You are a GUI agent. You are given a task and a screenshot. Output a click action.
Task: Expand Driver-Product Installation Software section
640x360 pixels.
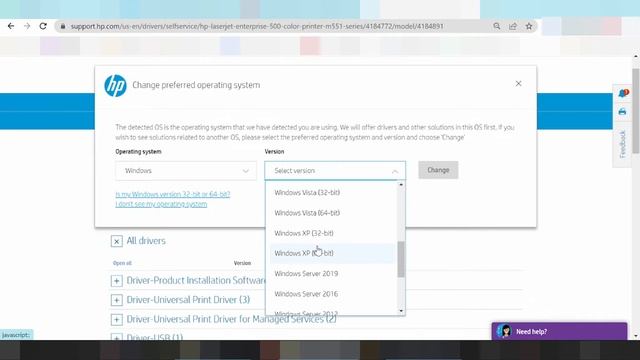coord(116,281)
